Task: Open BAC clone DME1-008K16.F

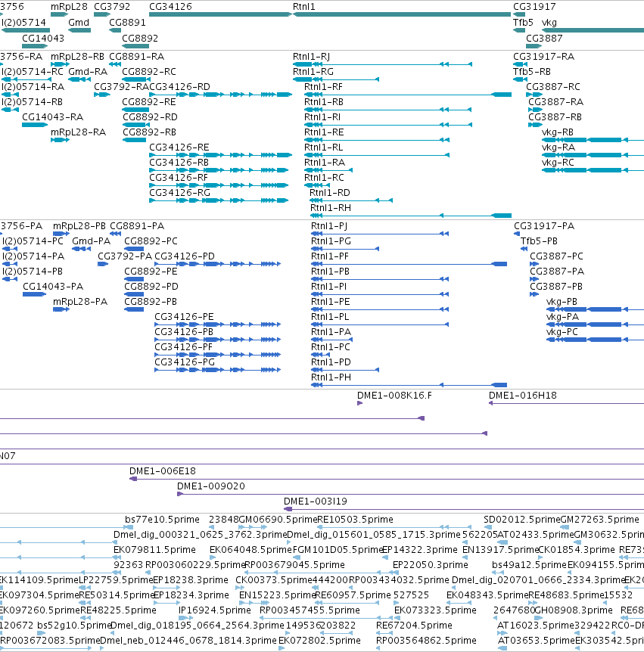Action: pos(394,396)
